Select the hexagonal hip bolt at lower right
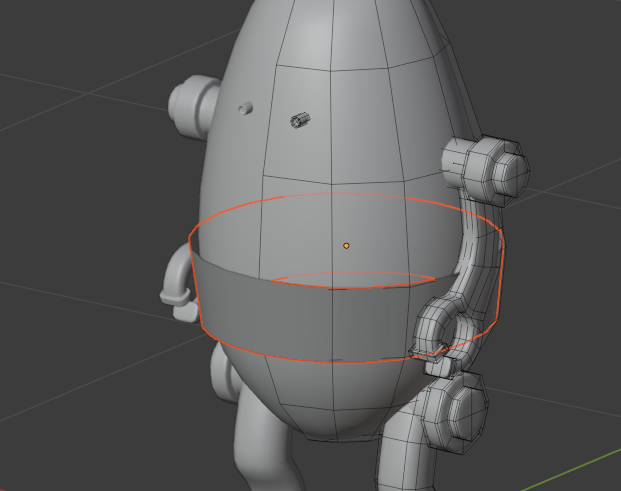Image resolution: width=621 pixels, height=491 pixels. pyautogui.click(x=455, y=412)
